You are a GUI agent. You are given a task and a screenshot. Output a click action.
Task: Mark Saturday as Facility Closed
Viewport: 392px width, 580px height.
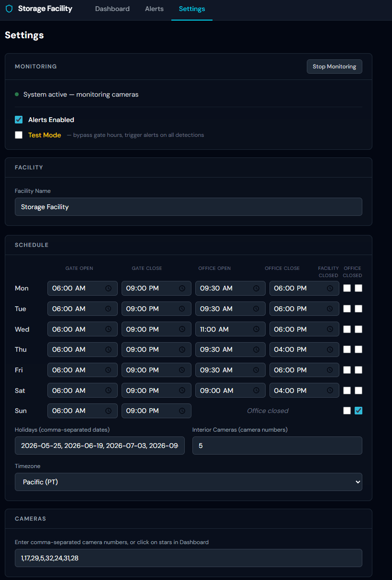347,390
